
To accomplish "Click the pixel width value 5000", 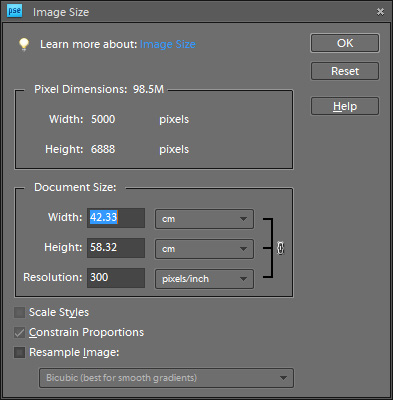I will (103, 119).
